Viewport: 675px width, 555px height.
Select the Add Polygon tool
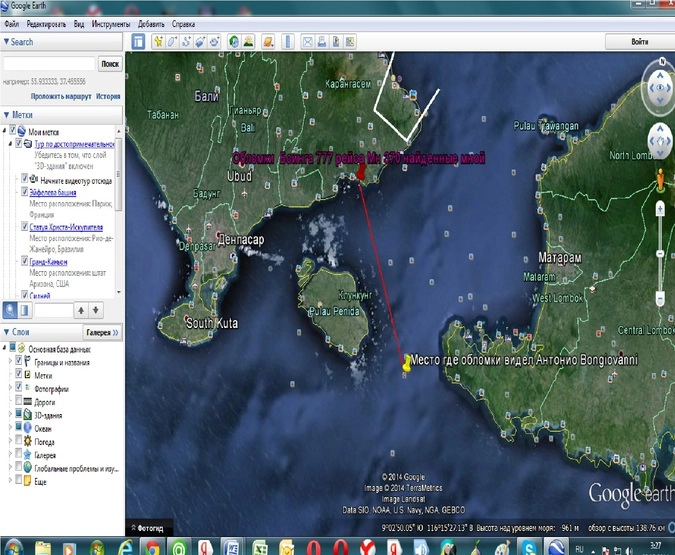172,41
